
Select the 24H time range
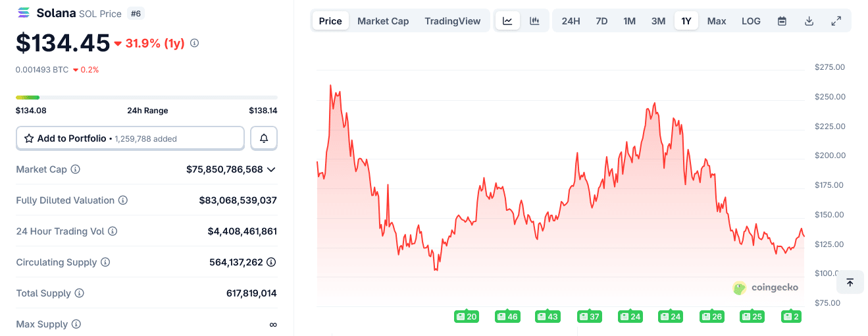click(x=571, y=21)
